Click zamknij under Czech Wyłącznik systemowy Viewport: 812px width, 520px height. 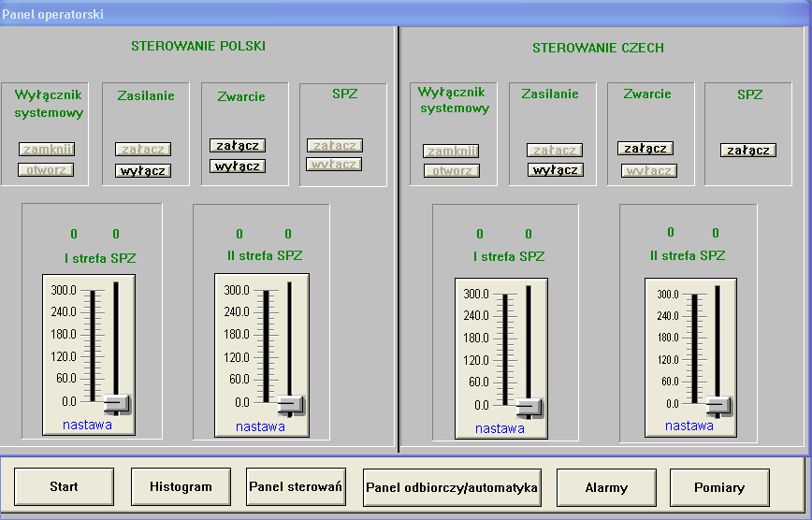pyautogui.click(x=451, y=151)
